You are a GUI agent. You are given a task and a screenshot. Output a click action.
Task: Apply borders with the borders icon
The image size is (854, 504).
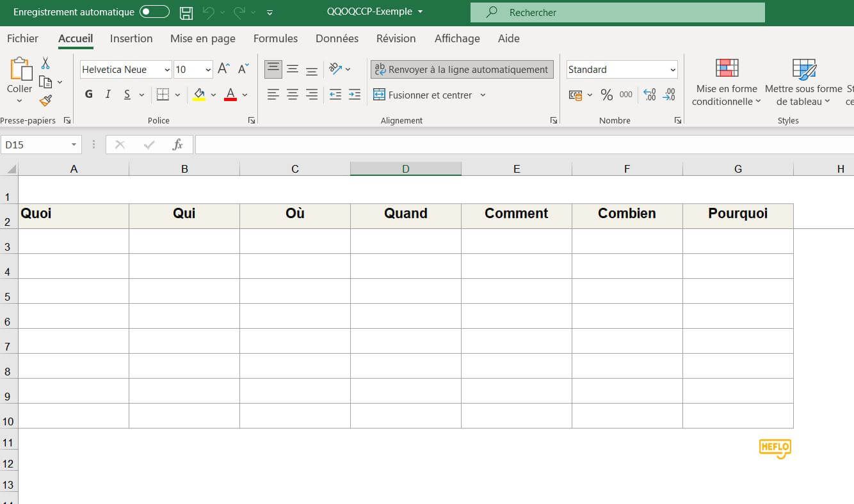163,95
